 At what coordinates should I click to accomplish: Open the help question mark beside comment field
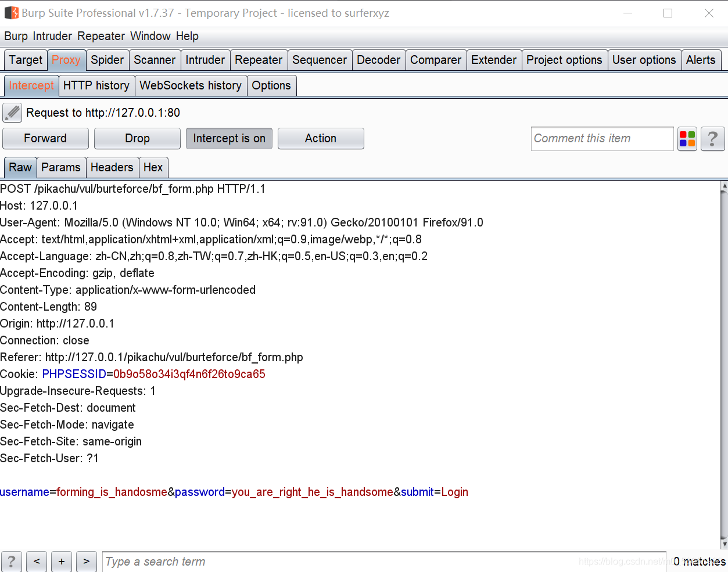713,139
